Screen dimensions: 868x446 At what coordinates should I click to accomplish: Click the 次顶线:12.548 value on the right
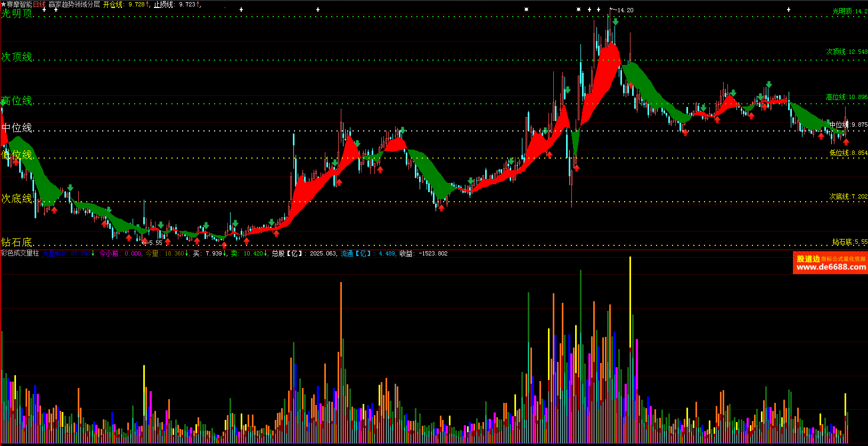point(846,52)
